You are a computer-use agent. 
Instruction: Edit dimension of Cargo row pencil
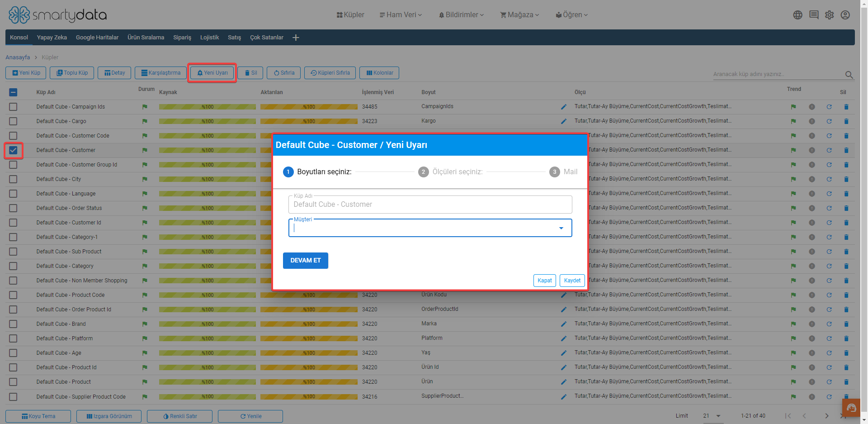[x=564, y=121]
